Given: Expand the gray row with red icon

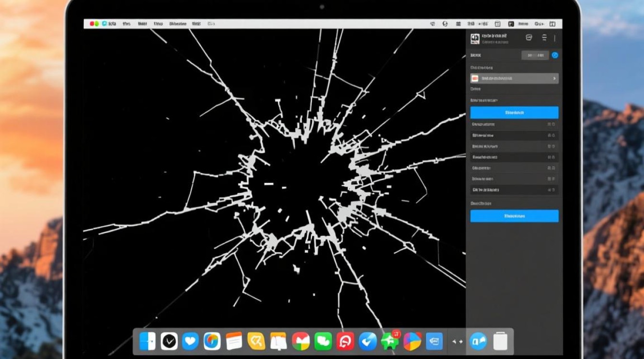Looking at the screenshot, I should tap(514, 79).
